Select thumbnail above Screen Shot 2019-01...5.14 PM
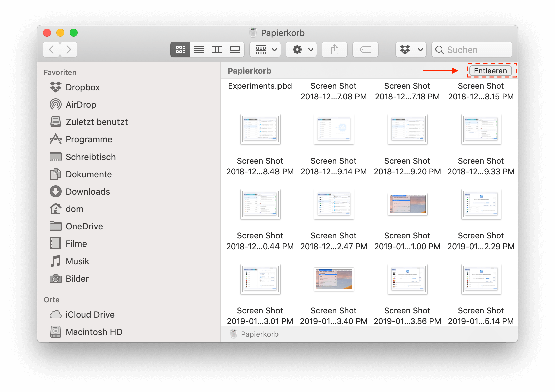This screenshot has height=392, width=555. click(481, 279)
